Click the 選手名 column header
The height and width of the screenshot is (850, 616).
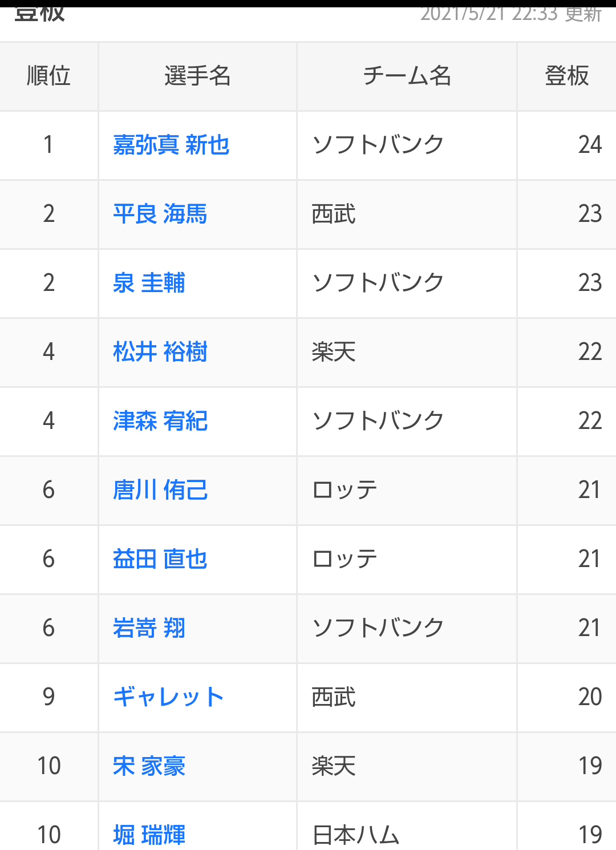tap(197, 76)
